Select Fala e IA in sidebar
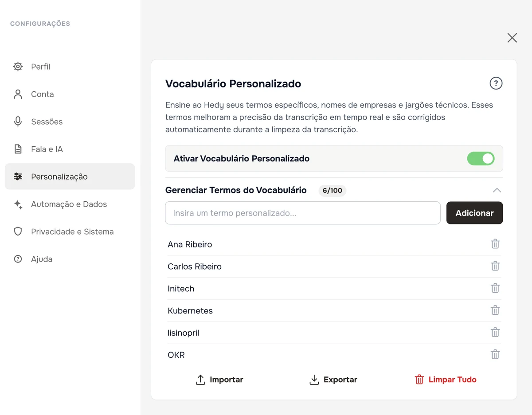The width and height of the screenshot is (532, 415). click(x=70, y=149)
